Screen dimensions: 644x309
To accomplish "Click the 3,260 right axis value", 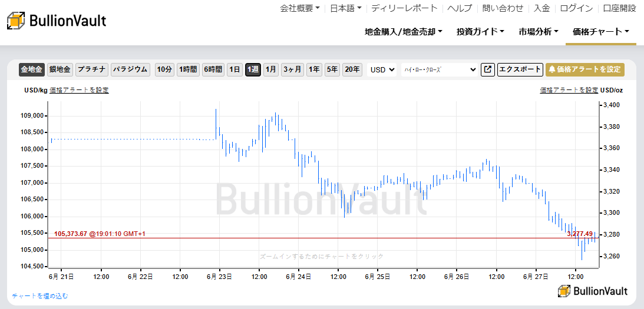I will pyautogui.click(x=611, y=256).
